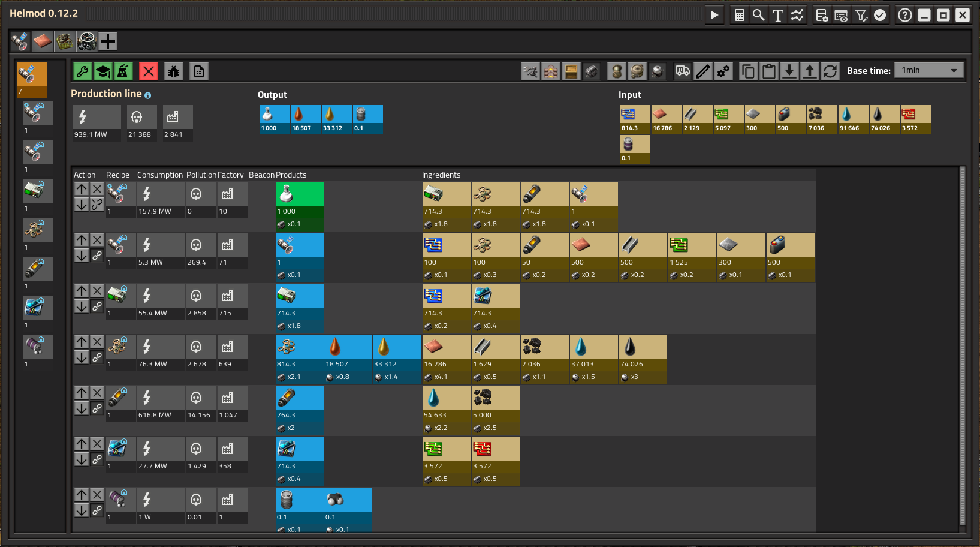Open the statistics chart tool
The height and width of the screenshot is (547, 980).
click(x=797, y=15)
